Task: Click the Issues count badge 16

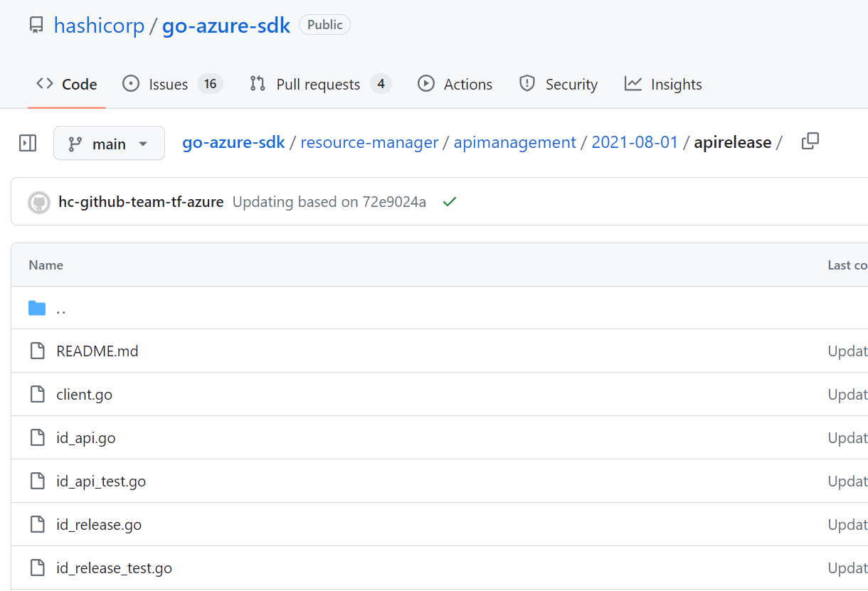Action: point(210,83)
